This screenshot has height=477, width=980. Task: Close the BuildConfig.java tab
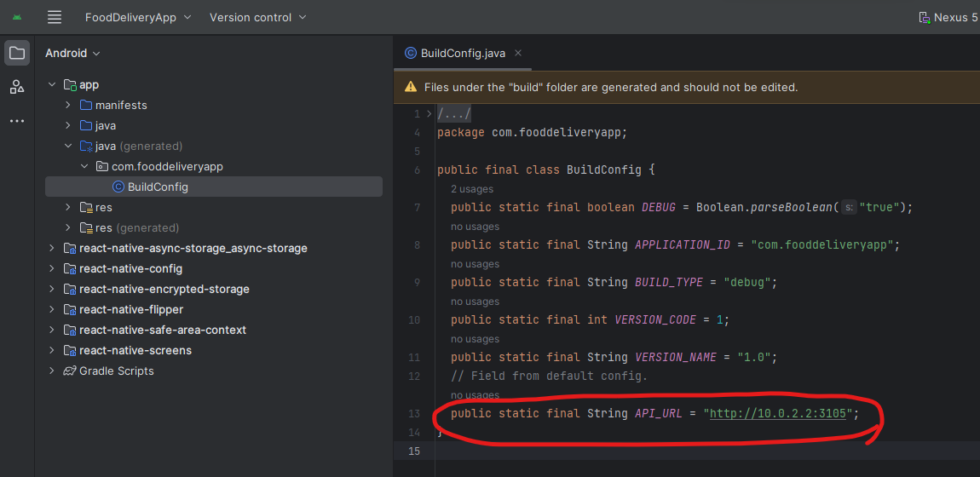pyautogui.click(x=517, y=53)
